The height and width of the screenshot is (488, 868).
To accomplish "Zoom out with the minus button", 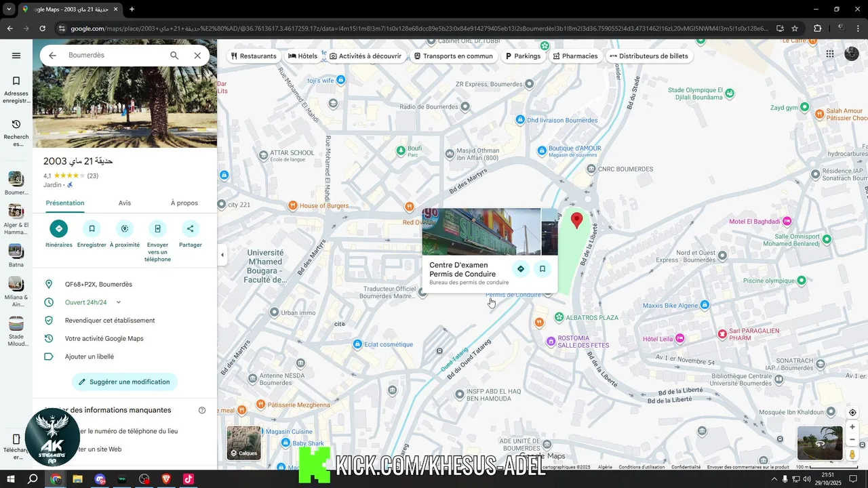I will [x=852, y=440].
